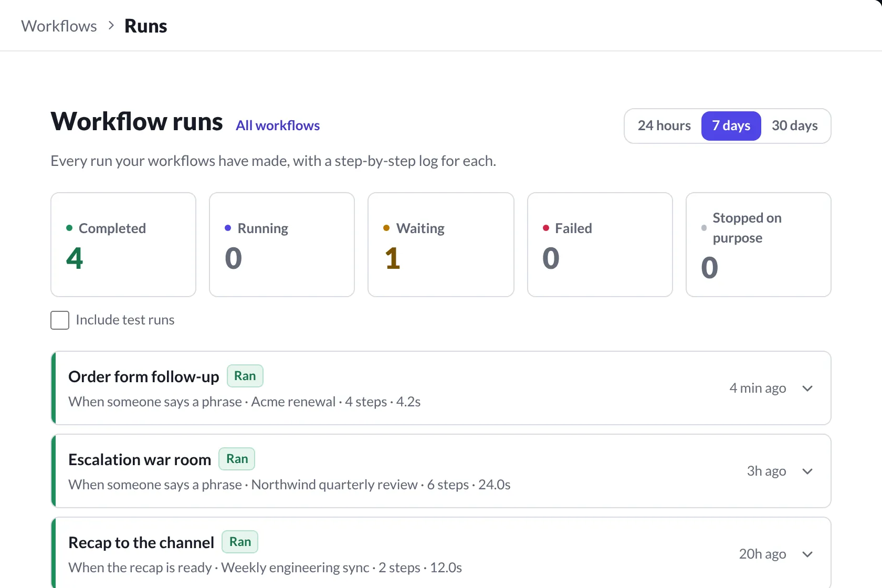This screenshot has height=588, width=882.
Task: Click the Ran badge on Order form follow-up
Action: (x=245, y=376)
